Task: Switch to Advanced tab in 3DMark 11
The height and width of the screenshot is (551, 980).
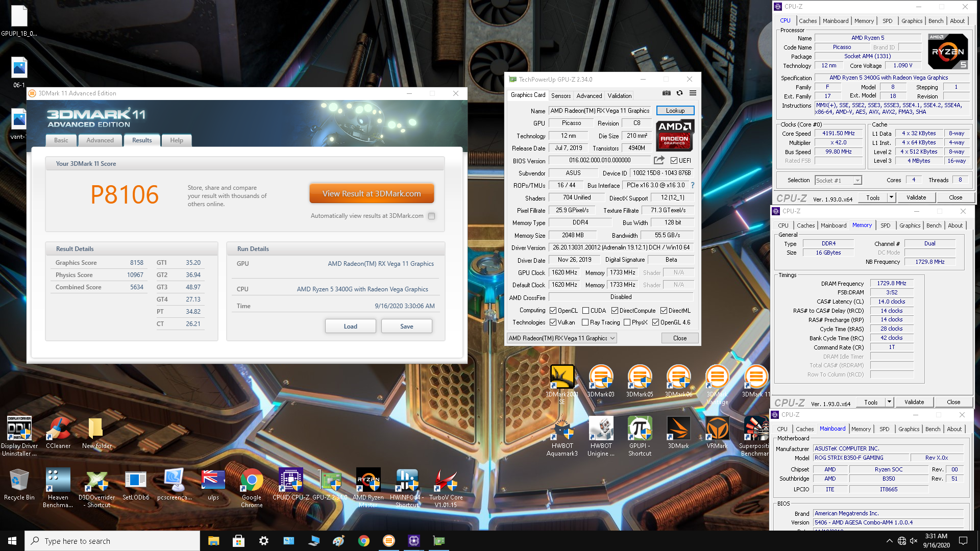Action: [x=100, y=140]
